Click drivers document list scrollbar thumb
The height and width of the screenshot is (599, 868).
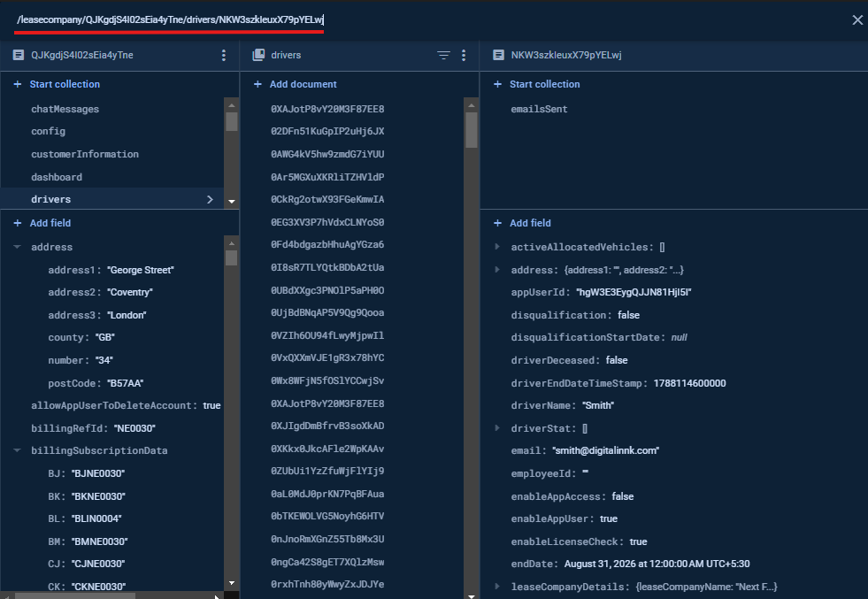point(471,130)
